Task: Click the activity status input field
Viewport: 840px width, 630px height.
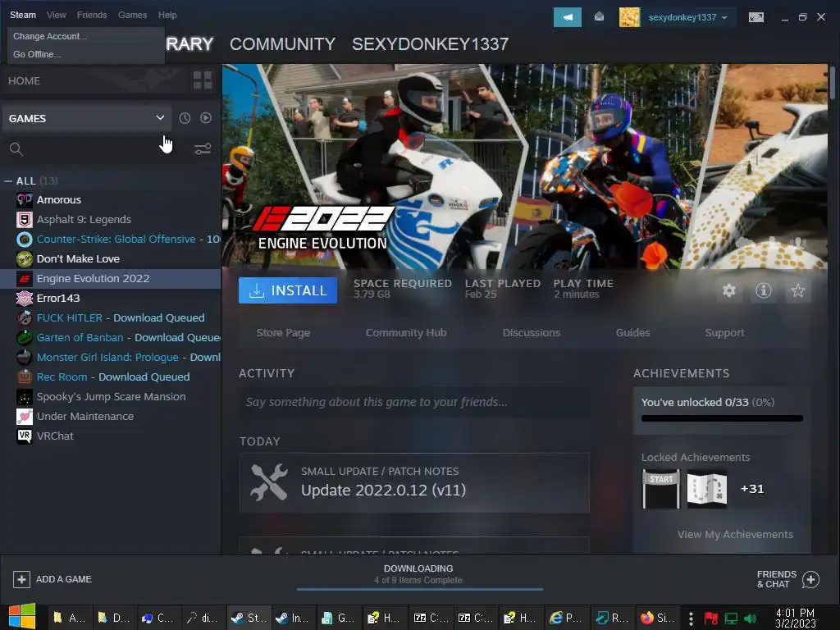Action: pos(414,402)
